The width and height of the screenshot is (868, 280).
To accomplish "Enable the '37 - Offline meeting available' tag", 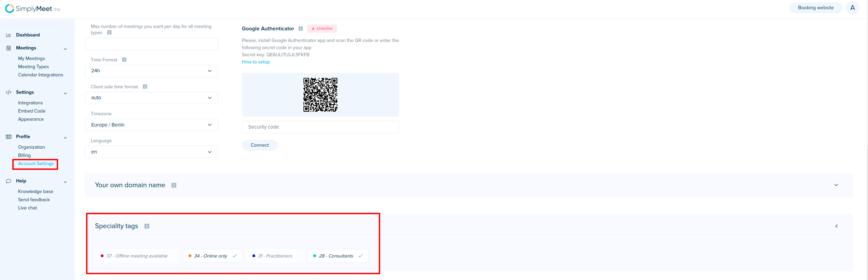I will (x=137, y=256).
